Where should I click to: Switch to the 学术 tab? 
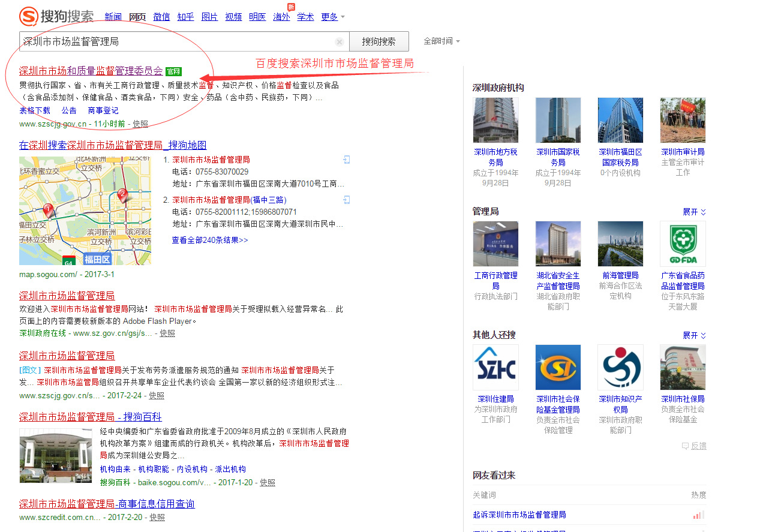tap(305, 17)
